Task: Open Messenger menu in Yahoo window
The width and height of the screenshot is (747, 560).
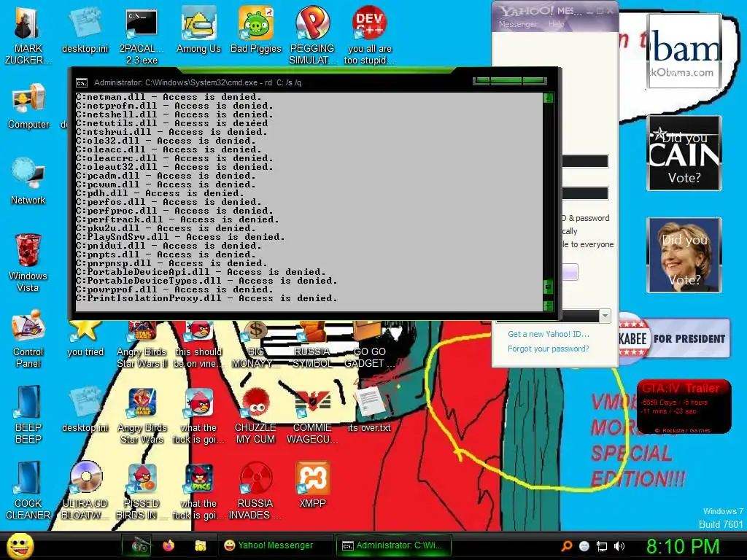Action: [x=517, y=24]
